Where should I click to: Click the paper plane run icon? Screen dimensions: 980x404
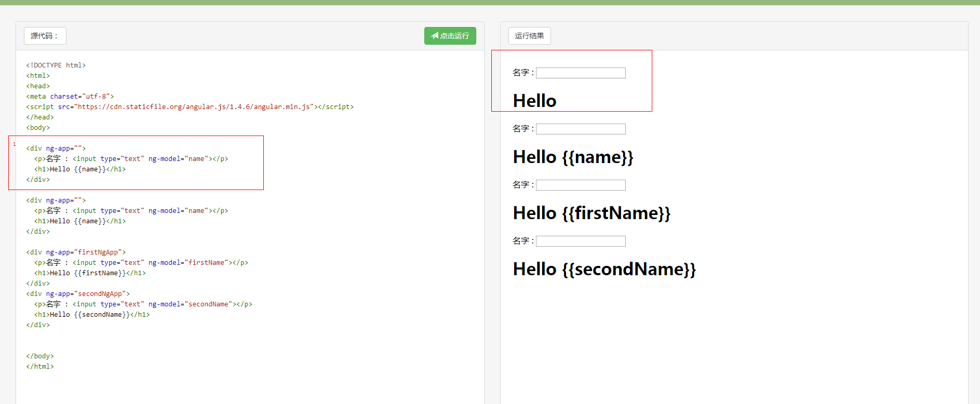(x=435, y=35)
